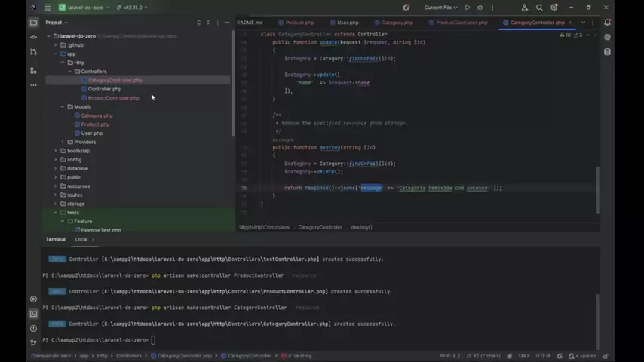Toggle the Terminal tool window icon
This screenshot has height=362, width=644.
click(x=33, y=314)
